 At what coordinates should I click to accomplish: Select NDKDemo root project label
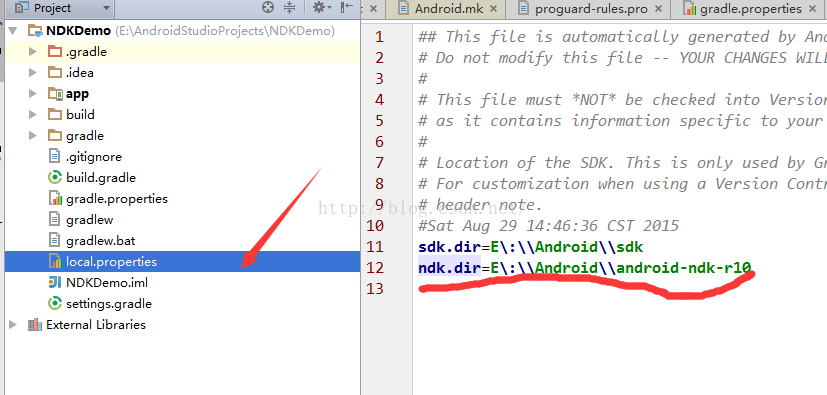click(79, 31)
